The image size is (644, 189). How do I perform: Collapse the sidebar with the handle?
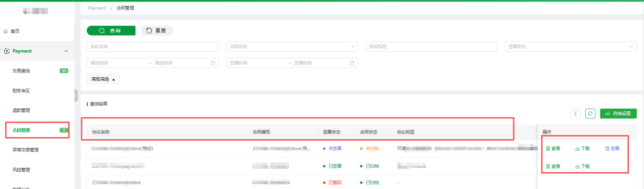76,96
